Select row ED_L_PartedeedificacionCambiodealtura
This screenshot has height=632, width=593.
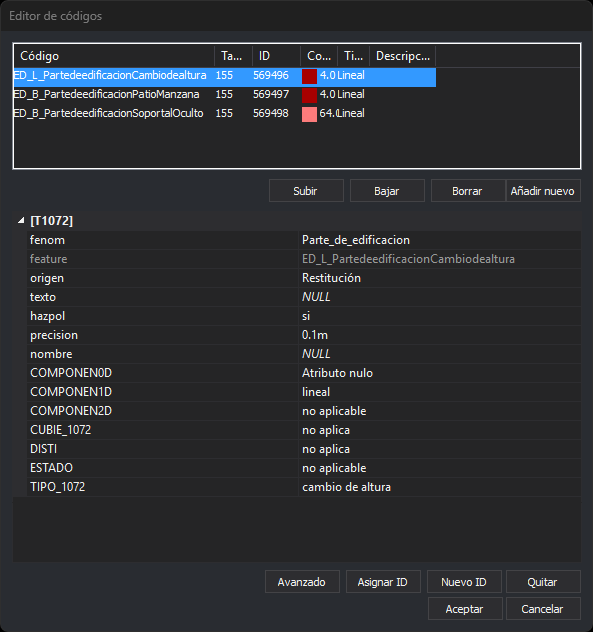[x=225, y=76]
